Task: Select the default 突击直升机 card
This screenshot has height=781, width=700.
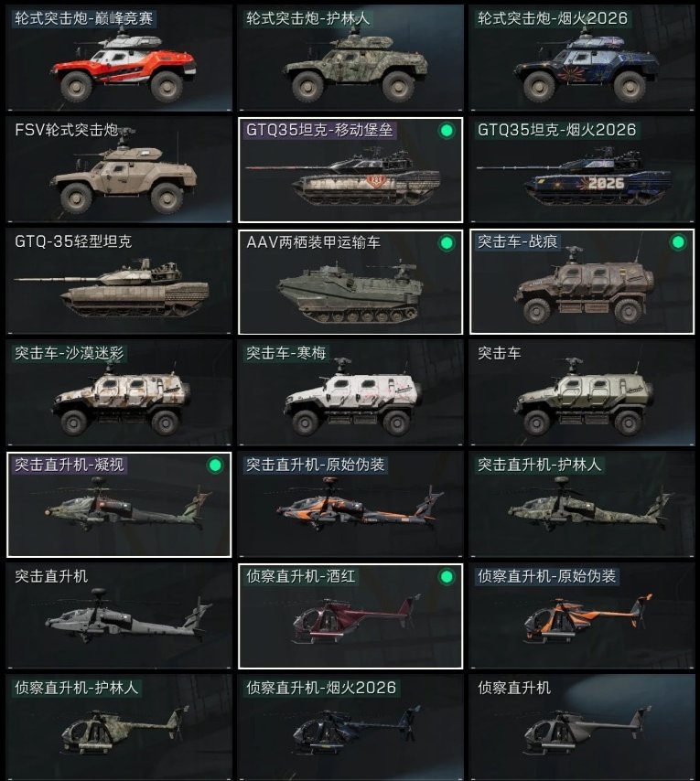Action: pos(119,615)
